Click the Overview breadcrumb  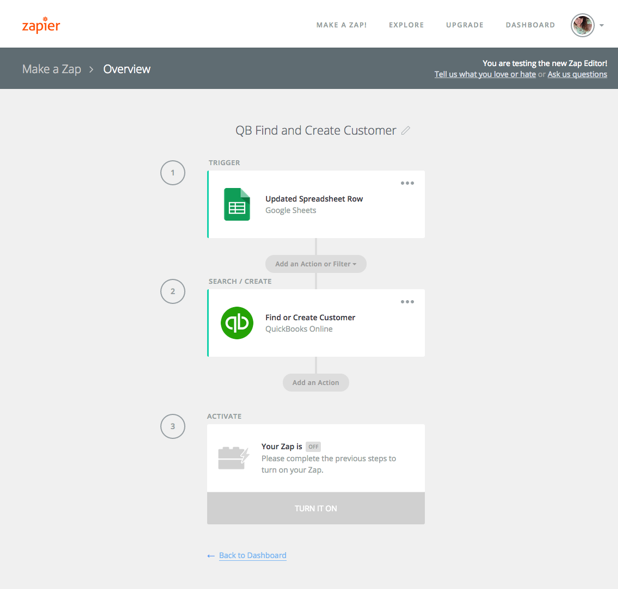(127, 69)
